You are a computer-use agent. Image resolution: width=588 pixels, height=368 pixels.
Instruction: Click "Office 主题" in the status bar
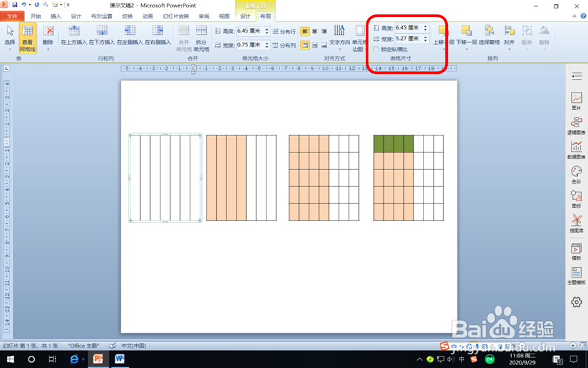83,346
